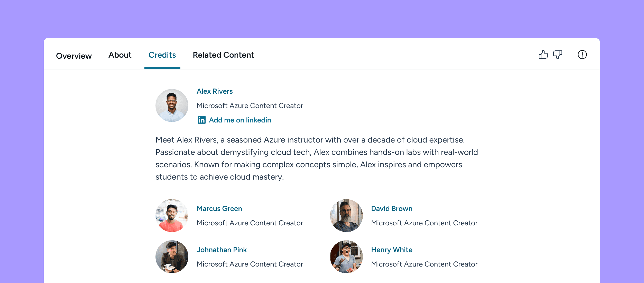Click the Alex Rivers biography paragraph
Screen dimensions: 644x283
[317, 158]
